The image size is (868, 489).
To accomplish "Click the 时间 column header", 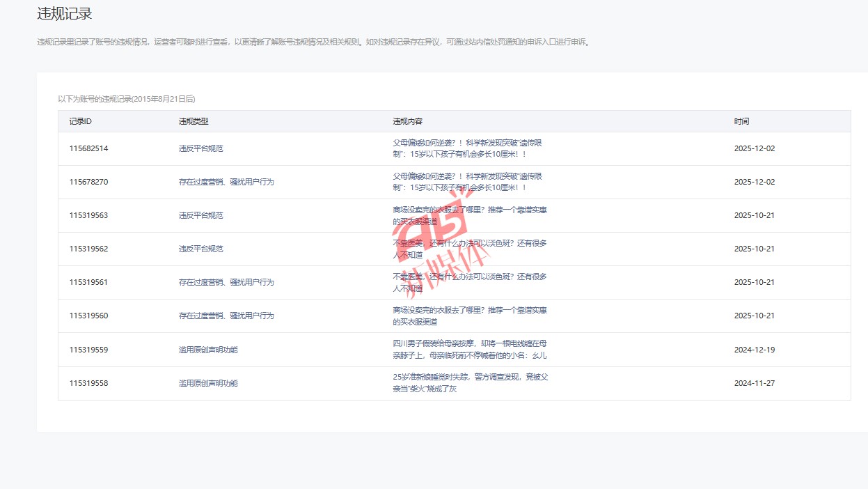I will (x=741, y=121).
